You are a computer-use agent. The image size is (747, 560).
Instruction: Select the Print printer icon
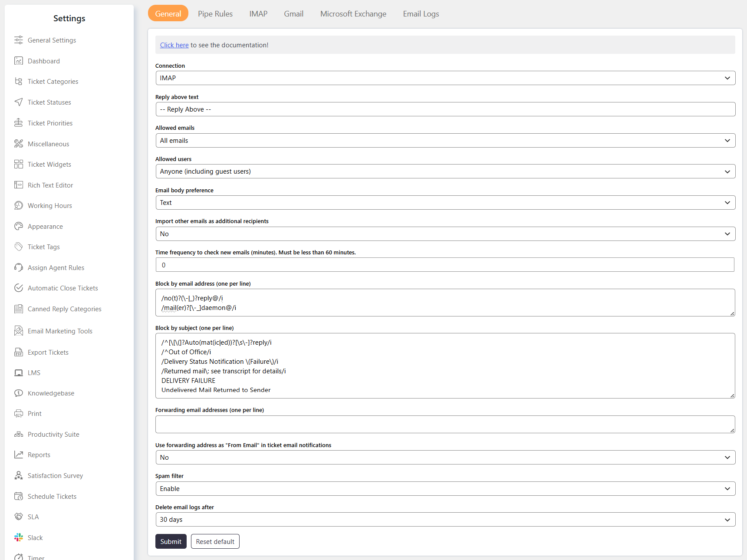(x=18, y=413)
